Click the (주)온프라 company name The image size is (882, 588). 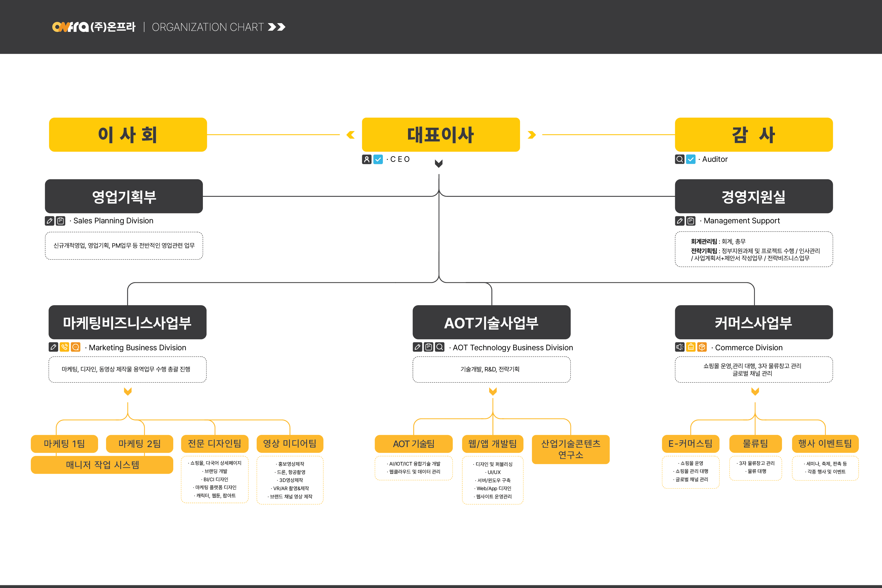coord(113,27)
